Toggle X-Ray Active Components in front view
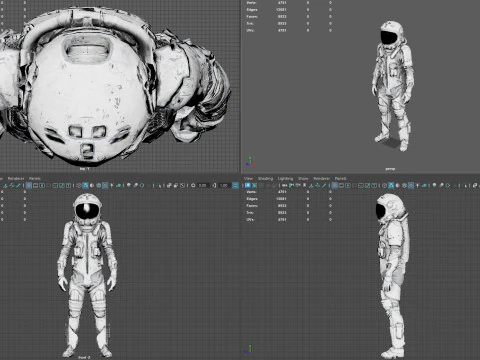Viewport: 480px width, 360px height. click(176, 185)
